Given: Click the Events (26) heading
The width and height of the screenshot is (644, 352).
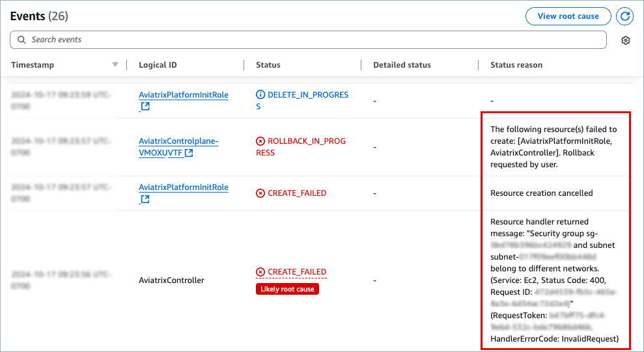Looking at the screenshot, I should coord(39,16).
